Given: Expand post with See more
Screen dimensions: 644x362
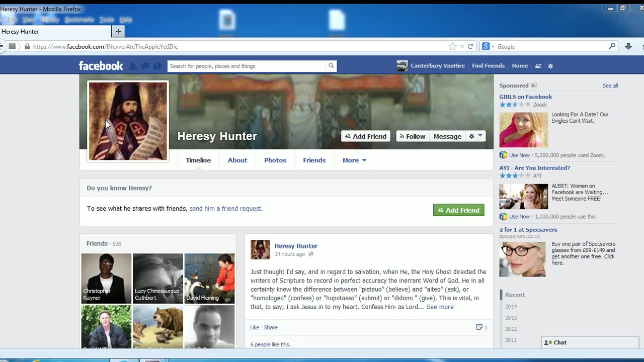Looking at the screenshot, I should [440, 307].
